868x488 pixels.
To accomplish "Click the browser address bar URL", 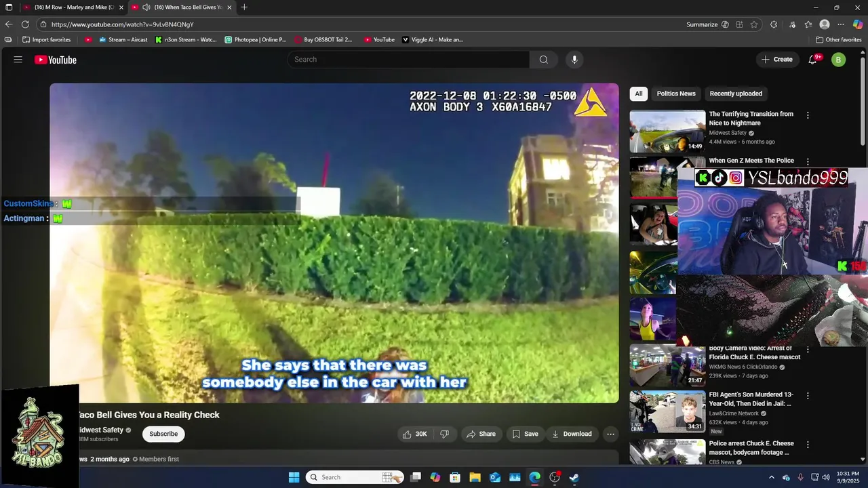I will click(123, 24).
